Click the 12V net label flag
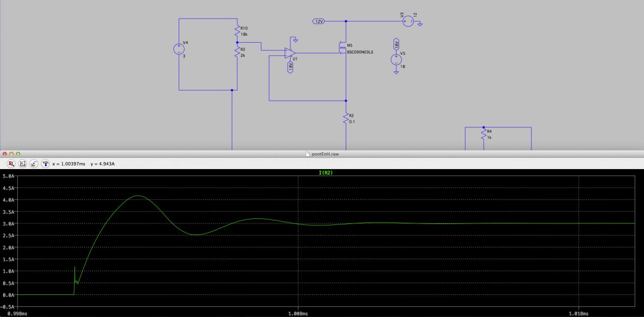 [319, 21]
